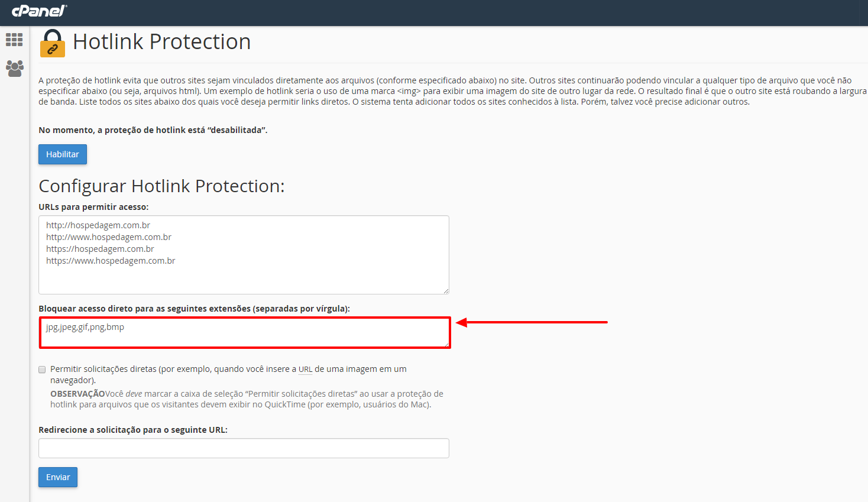This screenshot has height=502, width=868.
Task: Focus the redirect URL input field
Action: click(244, 448)
